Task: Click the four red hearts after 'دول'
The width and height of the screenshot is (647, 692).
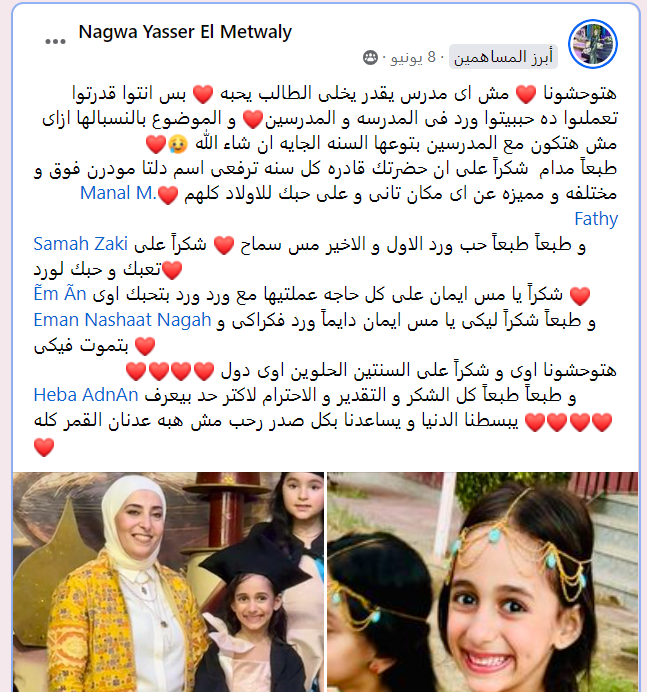Action: pyautogui.click(x=170, y=371)
